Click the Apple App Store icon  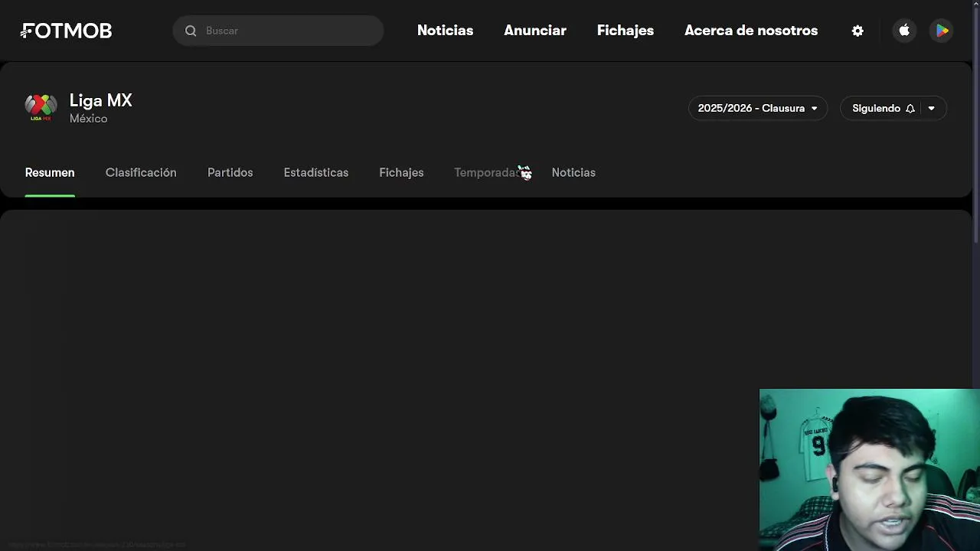pyautogui.click(x=904, y=31)
